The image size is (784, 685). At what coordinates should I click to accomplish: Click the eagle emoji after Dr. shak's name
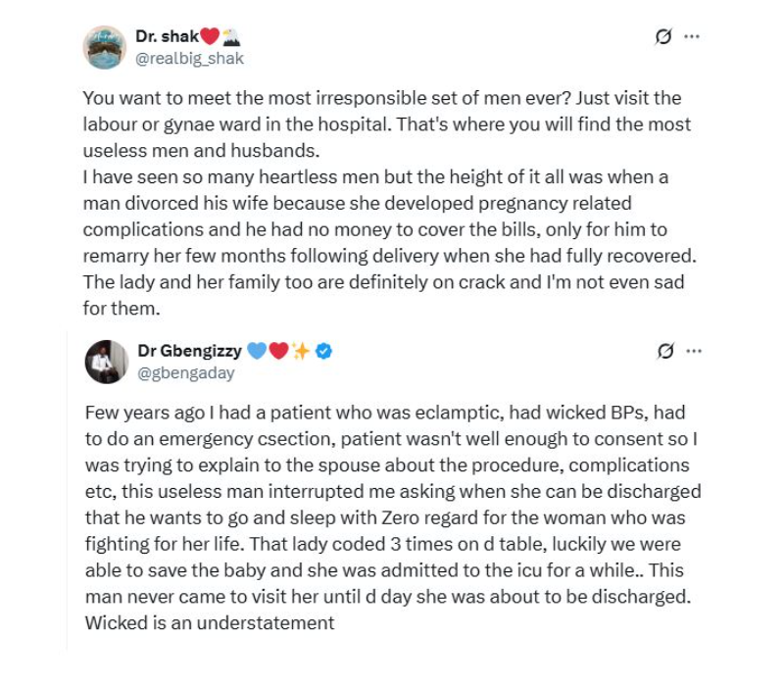coord(232,37)
